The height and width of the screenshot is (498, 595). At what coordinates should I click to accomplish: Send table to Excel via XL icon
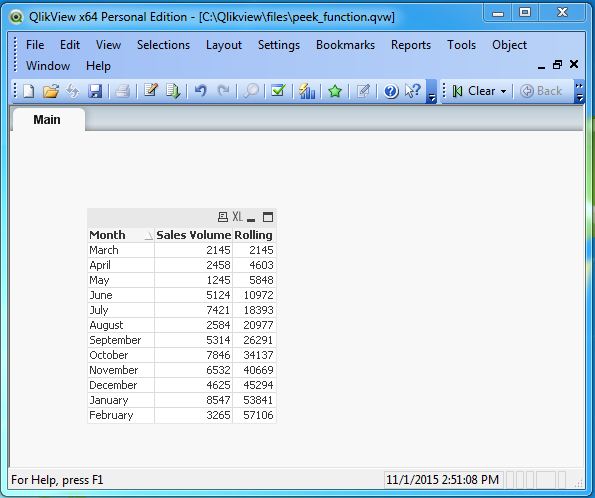coord(237,217)
